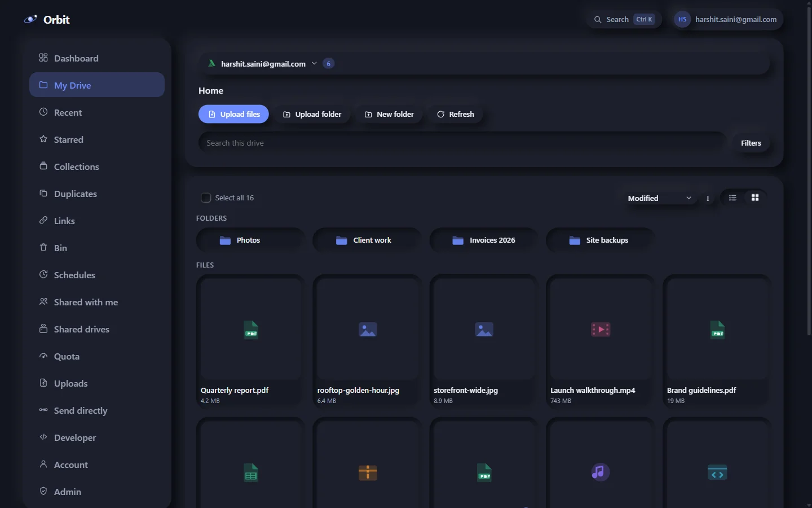Click the Upload folder button
Viewport: 812px width, 508px height.
(312, 114)
